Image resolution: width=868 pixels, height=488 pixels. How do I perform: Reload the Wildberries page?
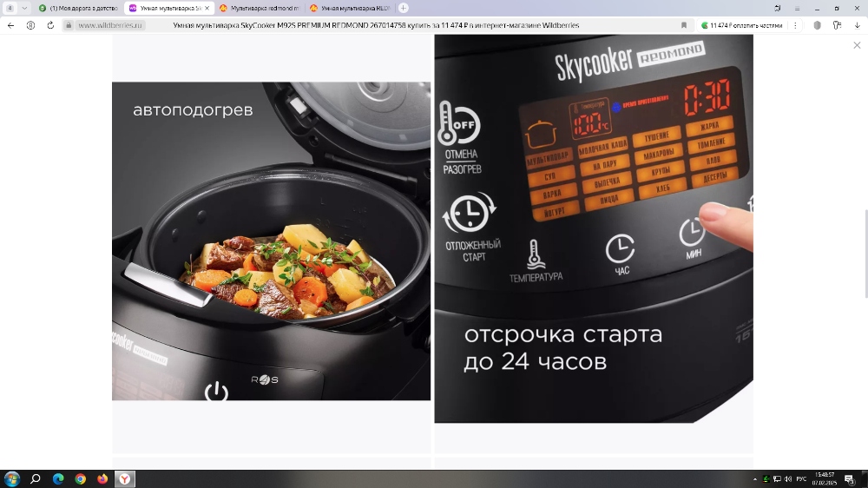point(50,25)
